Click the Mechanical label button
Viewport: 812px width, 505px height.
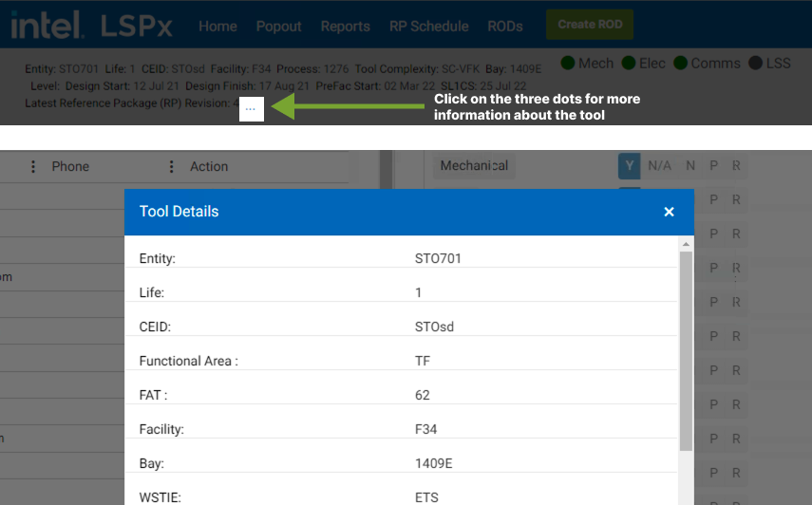coord(474,166)
